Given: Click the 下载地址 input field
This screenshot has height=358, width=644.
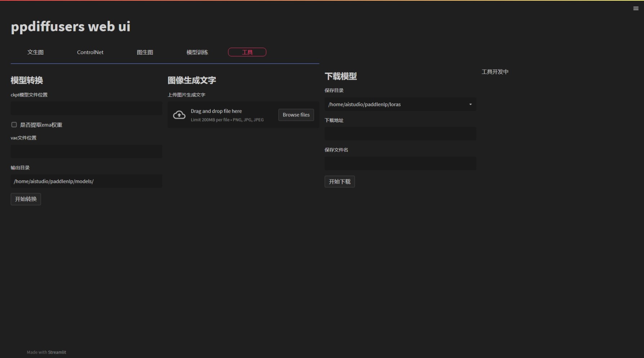Looking at the screenshot, I should coord(400,133).
